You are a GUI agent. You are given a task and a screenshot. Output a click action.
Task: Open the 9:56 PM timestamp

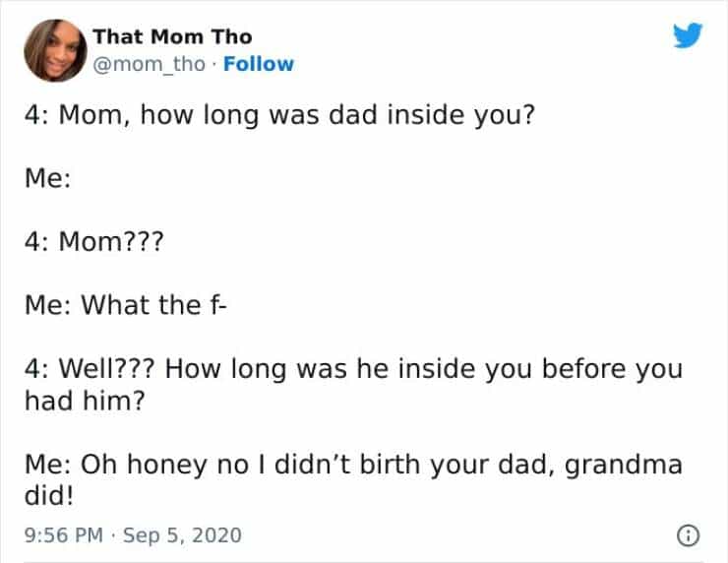(62, 535)
